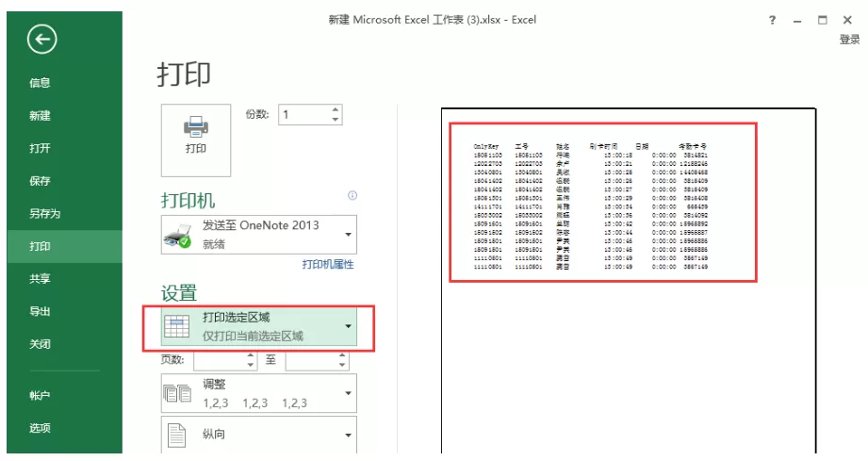Click the large Print button
This screenshot has width=868, height=461.
196,140
